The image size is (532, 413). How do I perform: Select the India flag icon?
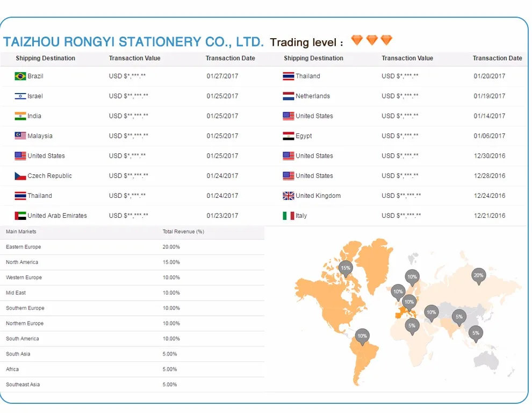[x=20, y=116]
